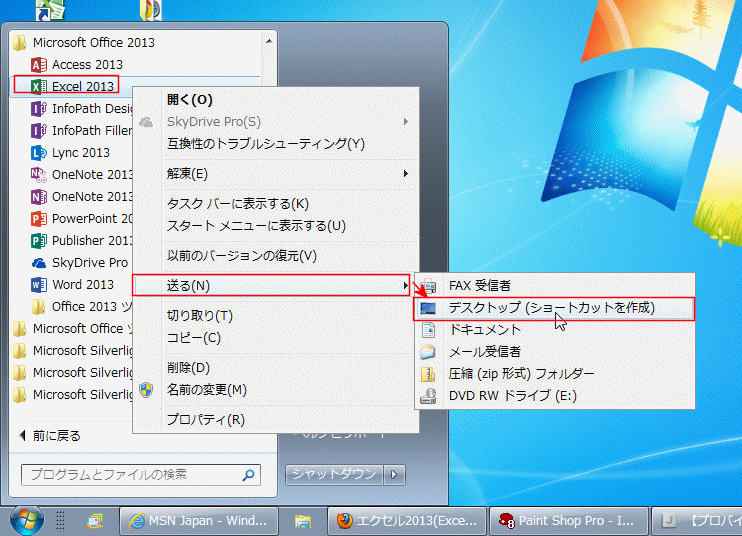The width and height of the screenshot is (742, 536).
Task: Click the FAX 受信者 fax machine icon
Action: 428,286
